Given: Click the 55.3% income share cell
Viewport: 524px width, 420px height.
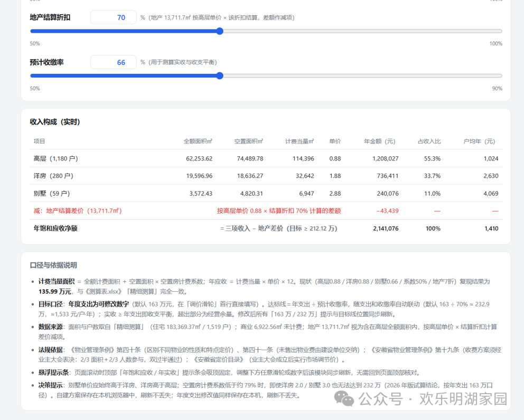Looking at the screenshot, I should tap(433, 159).
